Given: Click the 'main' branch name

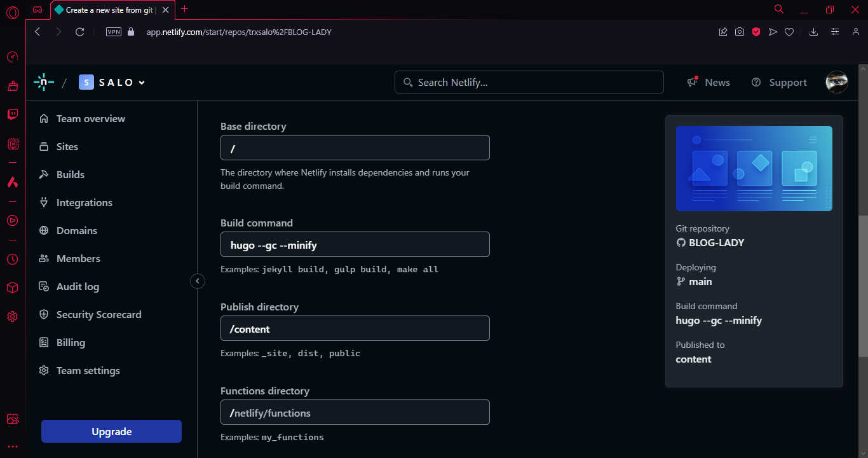Looking at the screenshot, I should pyautogui.click(x=700, y=281).
